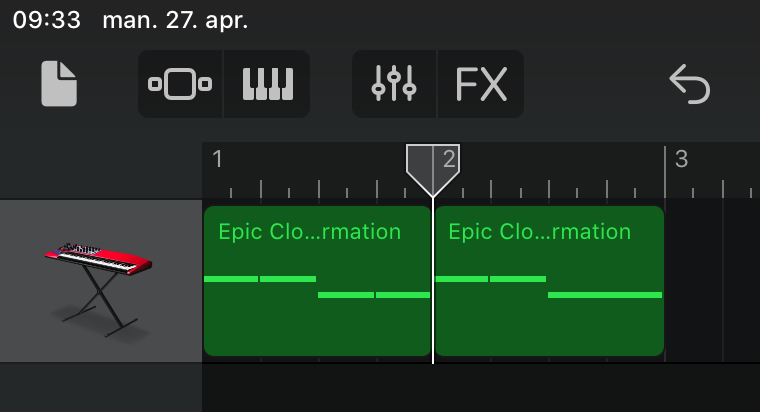Open the keyboard instrument view
Image resolution: width=760 pixels, height=412 pixels.
pos(267,85)
